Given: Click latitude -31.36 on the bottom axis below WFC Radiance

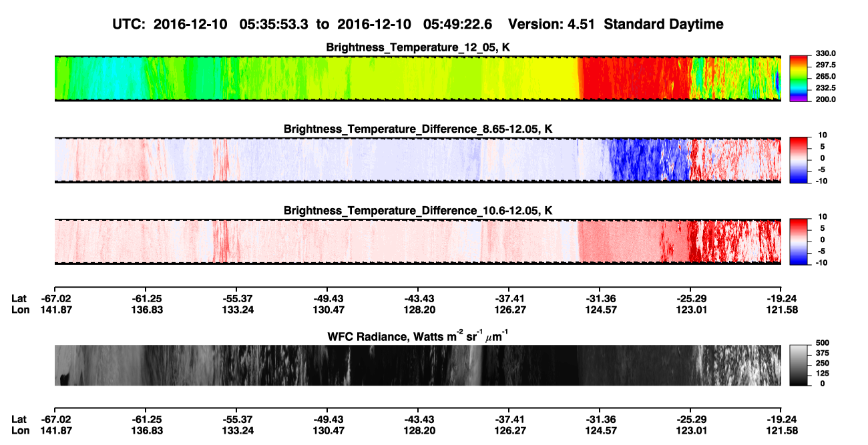Looking at the screenshot, I should [x=600, y=419].
